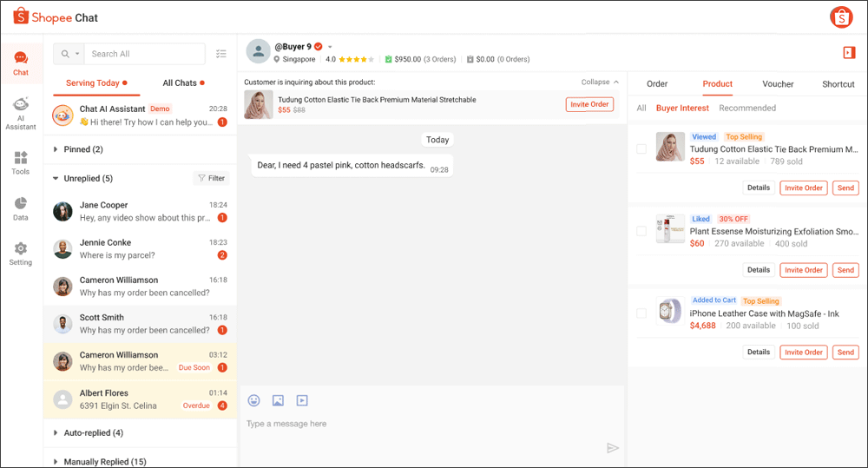
Task: Open Details for iPhone Leather Case
Action: coord(759,353)
